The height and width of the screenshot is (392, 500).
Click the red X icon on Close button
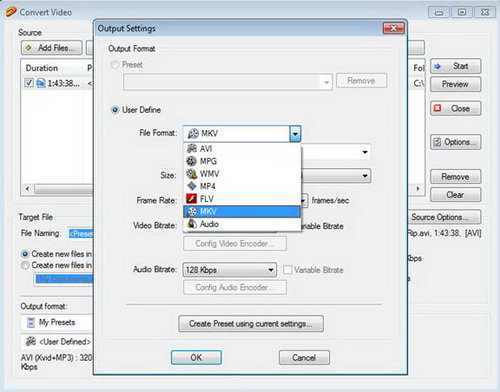tap(437, 108)
